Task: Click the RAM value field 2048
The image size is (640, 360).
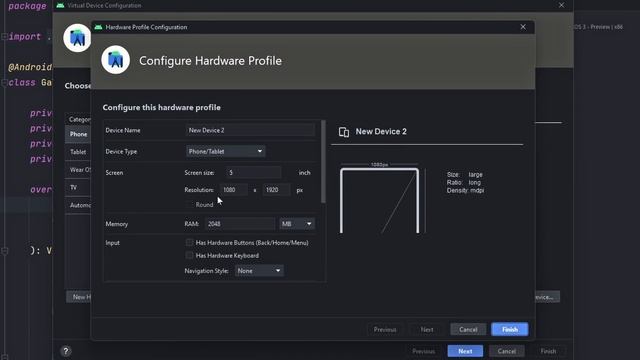Action: pos(240,224)
